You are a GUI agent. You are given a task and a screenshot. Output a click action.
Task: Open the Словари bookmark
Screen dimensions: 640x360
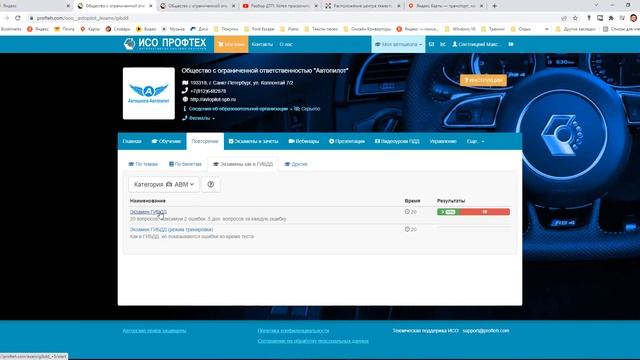118,29
